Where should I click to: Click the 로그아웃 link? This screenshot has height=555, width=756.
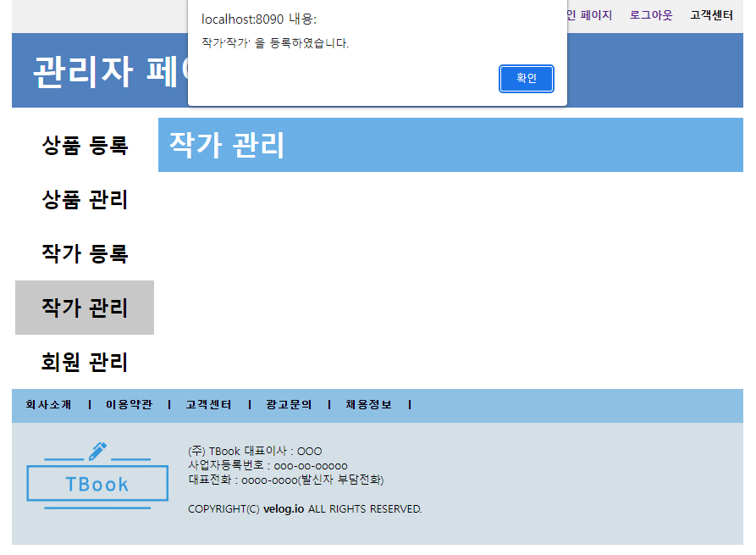pyautogui.click(x=651, y=15)
